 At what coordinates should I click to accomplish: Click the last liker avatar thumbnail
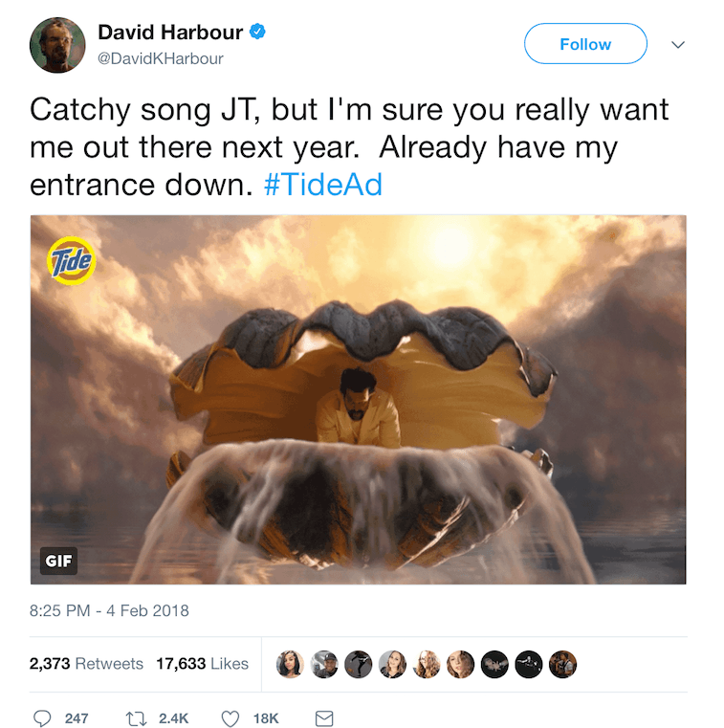pos(563,665)
